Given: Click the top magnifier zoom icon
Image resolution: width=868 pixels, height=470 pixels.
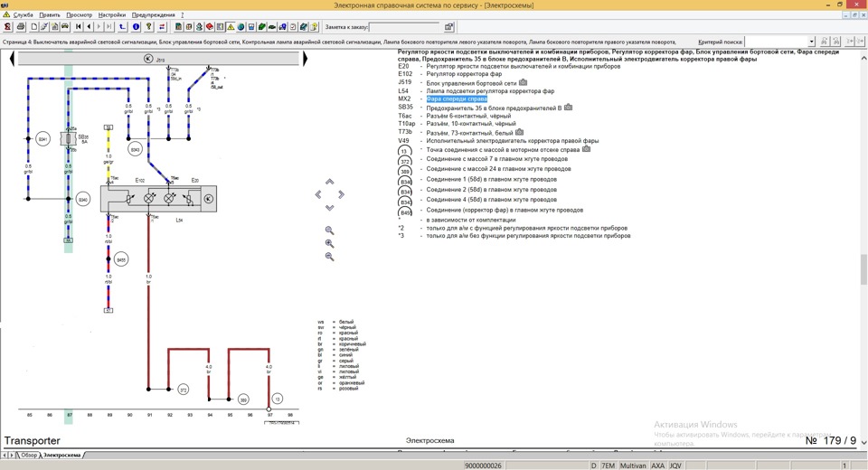Looking at the screenshot, I should coord(329,230).
